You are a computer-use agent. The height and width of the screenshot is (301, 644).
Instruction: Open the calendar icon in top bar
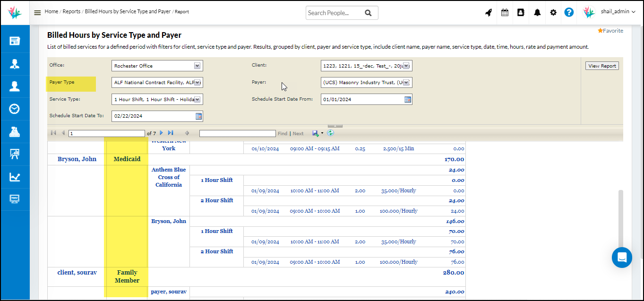coord(505,13)
